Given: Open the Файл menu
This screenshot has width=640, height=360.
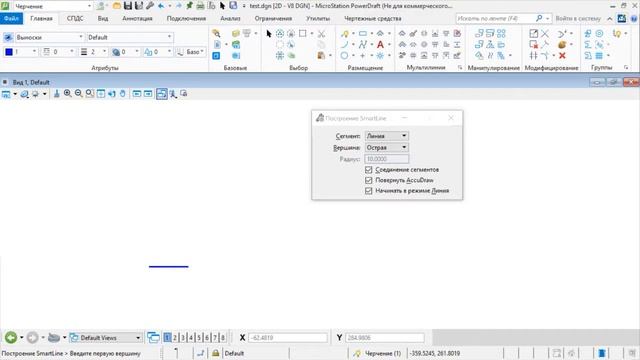Looking at the screenshot, I should point(11,18).
